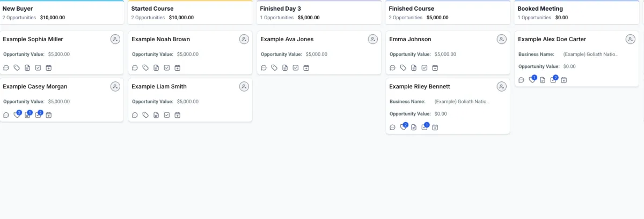
Task: Open Casey Morgan's tags with badge 2
Action: click(x=17, y=115)
